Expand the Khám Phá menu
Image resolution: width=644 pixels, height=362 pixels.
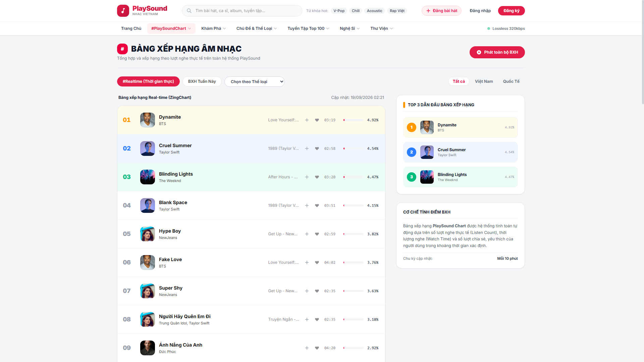pyautogui.click(x=214, y=28)
